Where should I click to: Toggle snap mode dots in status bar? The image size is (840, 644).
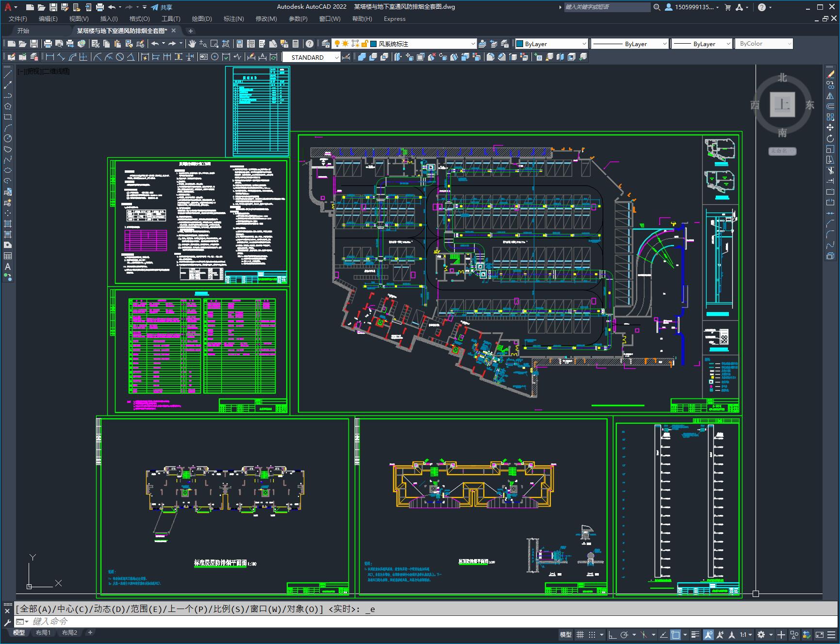tap(592, 634)
